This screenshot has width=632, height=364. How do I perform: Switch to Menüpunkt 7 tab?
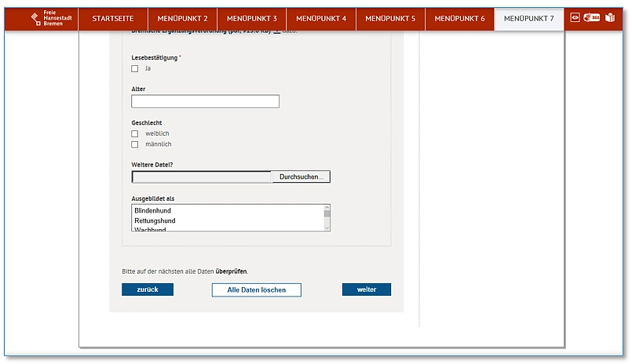[528, 18]
